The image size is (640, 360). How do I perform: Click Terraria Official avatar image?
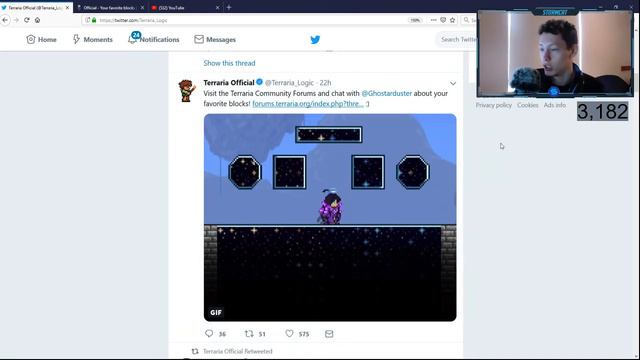187,90
